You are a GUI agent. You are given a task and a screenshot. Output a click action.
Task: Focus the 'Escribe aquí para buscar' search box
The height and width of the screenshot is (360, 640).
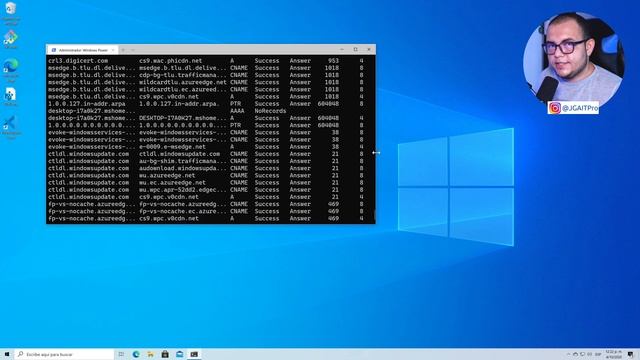tap(64, 354)
